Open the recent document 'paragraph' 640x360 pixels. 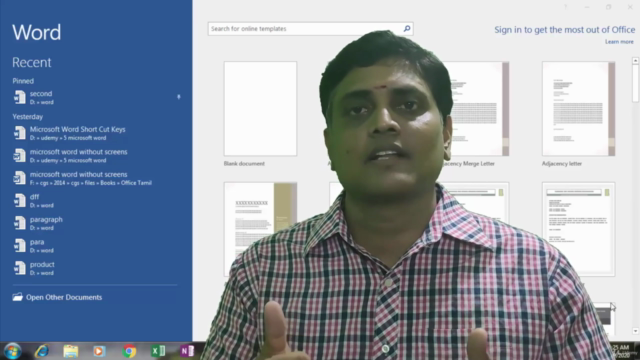tap(95, 223)
